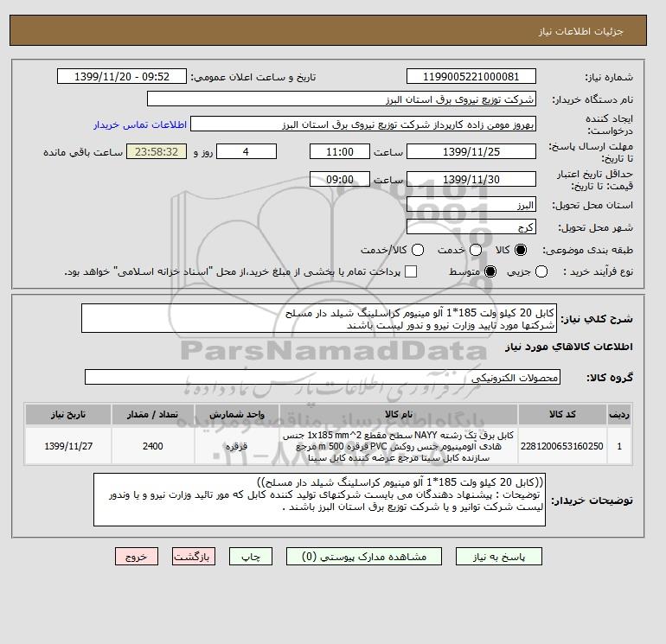
Task: Click the row number cell 1
Action: [619, 446]
